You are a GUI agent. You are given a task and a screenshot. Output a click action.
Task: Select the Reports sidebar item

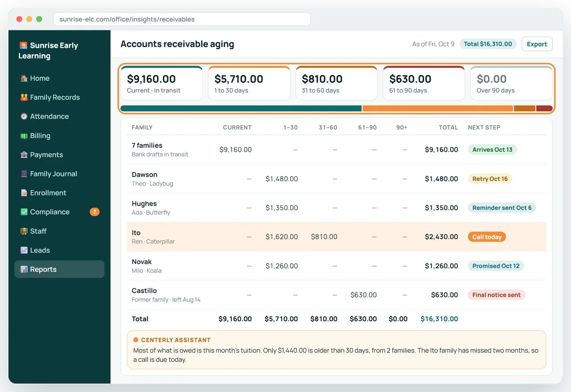60,269
